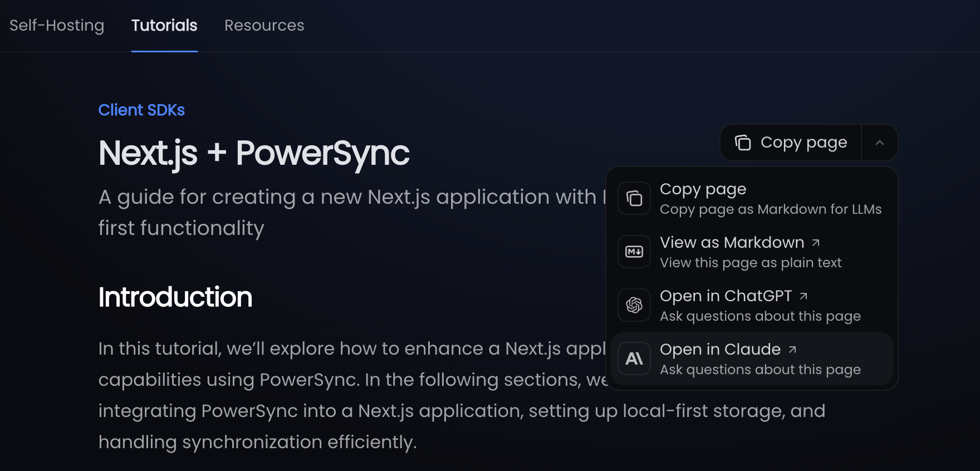Click the copy icon in dropdown menu
Viewport: 980px width, 471px height.
(x=634, y=198)
